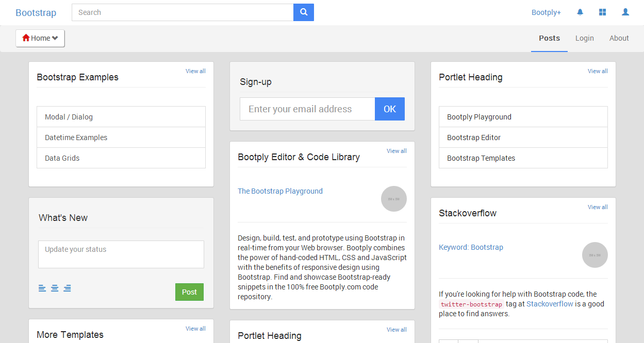Screen dimensions: 644x343
Task: View all in Stackoverflow panel
Action: pos(598,207)
